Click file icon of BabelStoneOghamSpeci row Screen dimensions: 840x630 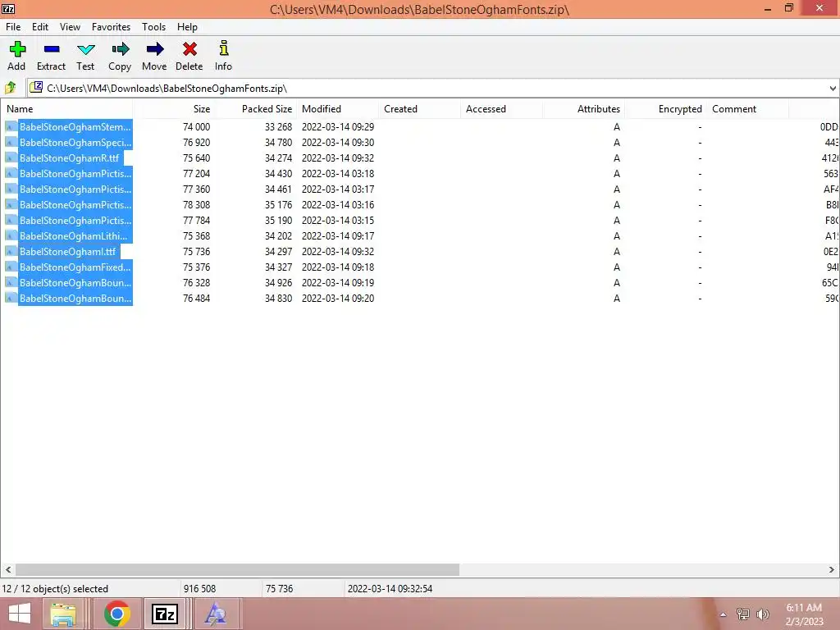click(11, 143)
